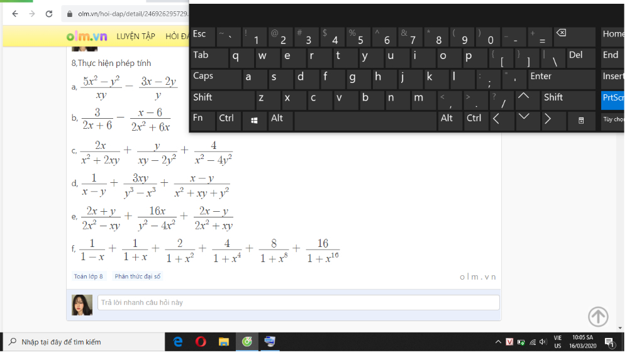This screenshot has width=644, height=362.
Task: Open the notification center icon
Action: [610, 343]
